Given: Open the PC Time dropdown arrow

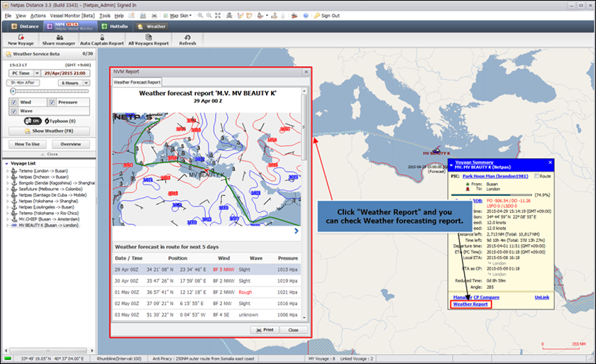Looking at the screenshot, I should tap(37, 73).
